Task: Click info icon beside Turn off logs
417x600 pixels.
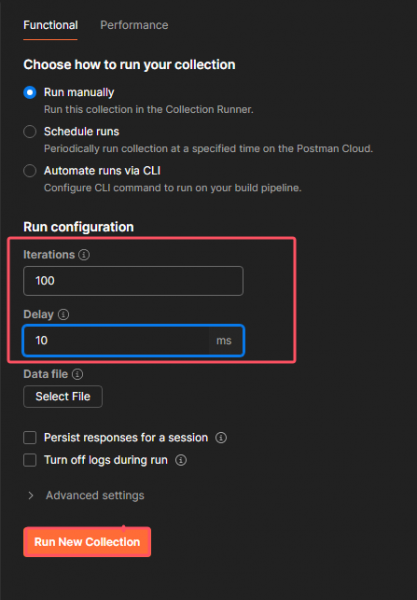Action: tap(181, 460)
